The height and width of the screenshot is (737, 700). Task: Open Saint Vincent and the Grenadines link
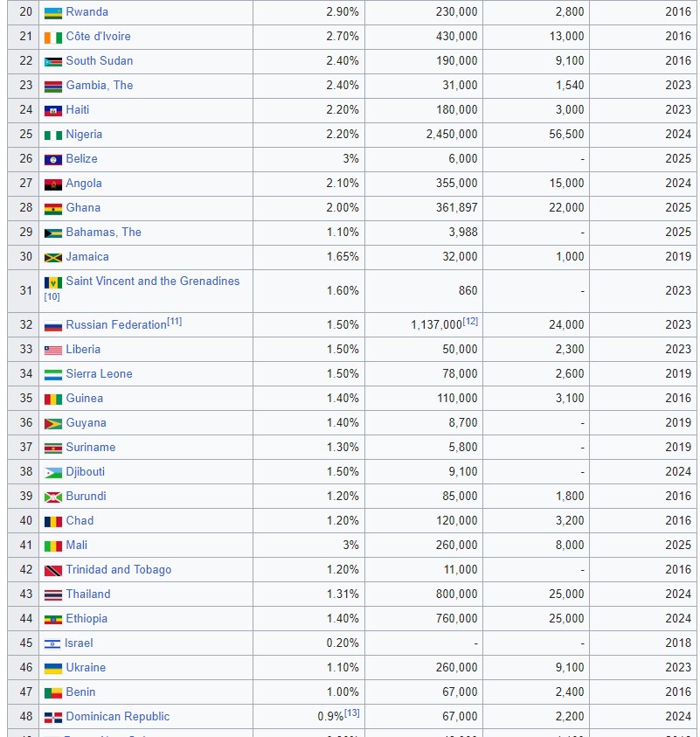(153, 281)
